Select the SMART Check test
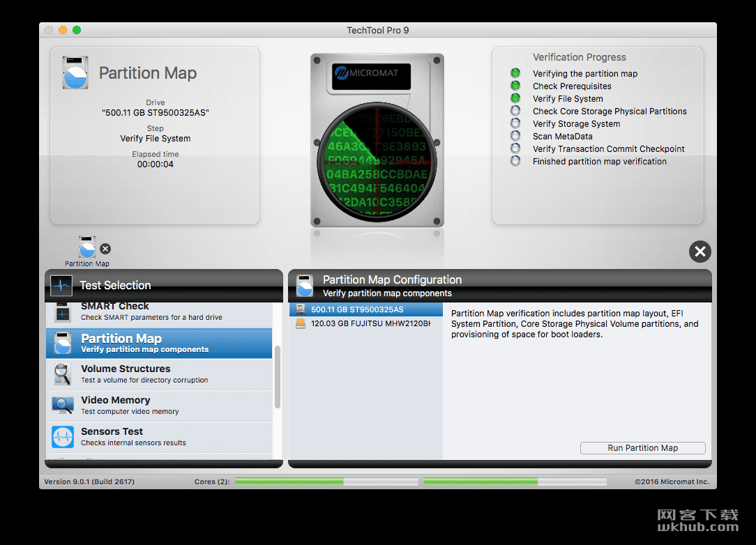 click(159, 314)
